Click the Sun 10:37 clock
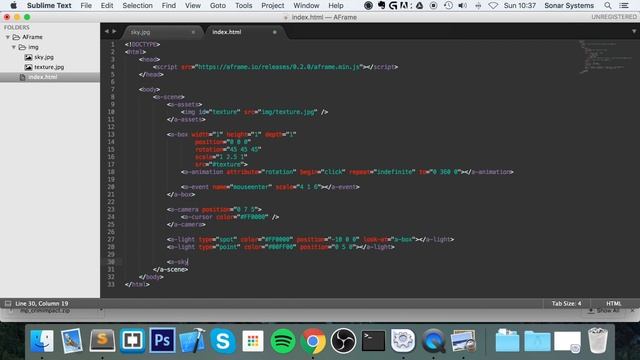The image size is (640, 360). click(520, 6)
